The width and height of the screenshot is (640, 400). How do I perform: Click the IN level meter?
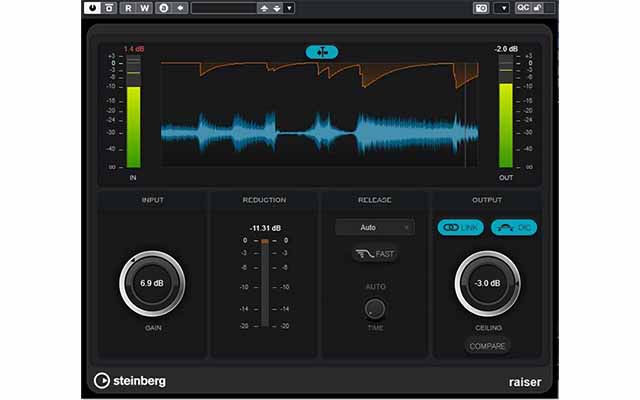click(133, 111)
